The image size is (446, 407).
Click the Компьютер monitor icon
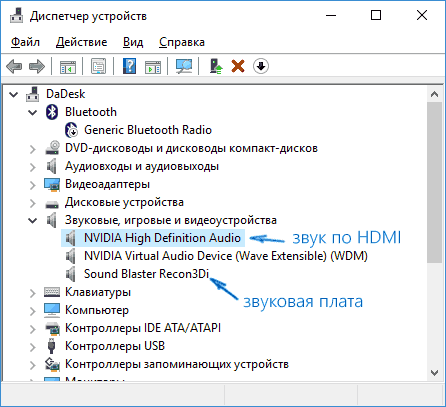[x=52, y=310]
